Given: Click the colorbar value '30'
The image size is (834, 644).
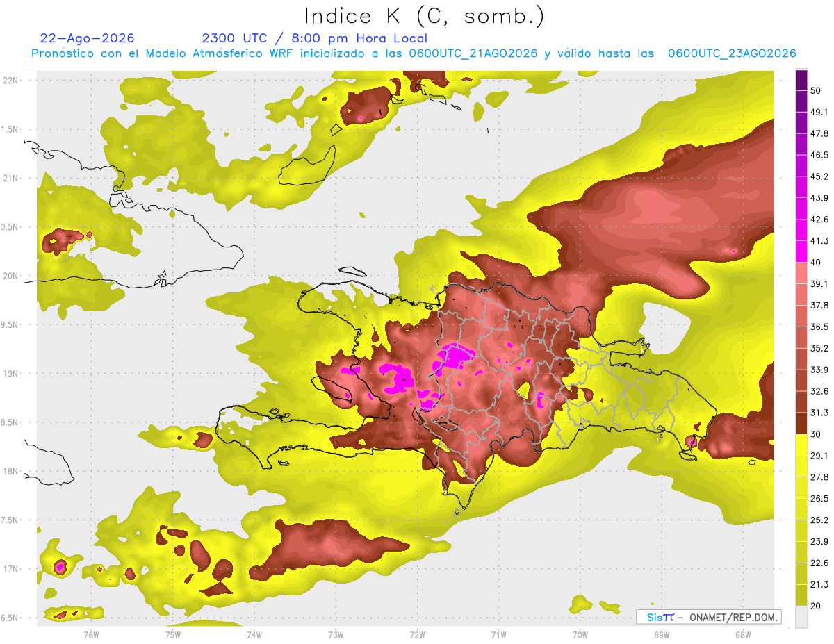Looking at the screenshot, I should (x=816, y=434).
